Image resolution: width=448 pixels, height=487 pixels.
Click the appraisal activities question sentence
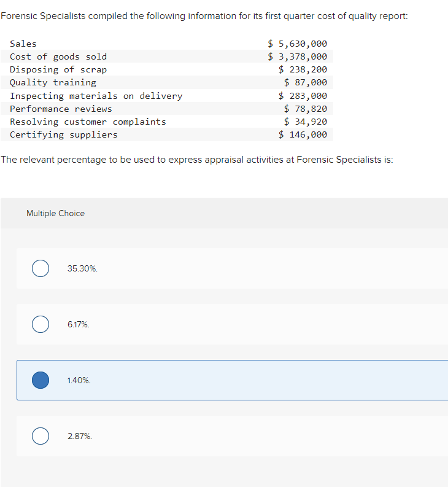click(x=197, y=160)
